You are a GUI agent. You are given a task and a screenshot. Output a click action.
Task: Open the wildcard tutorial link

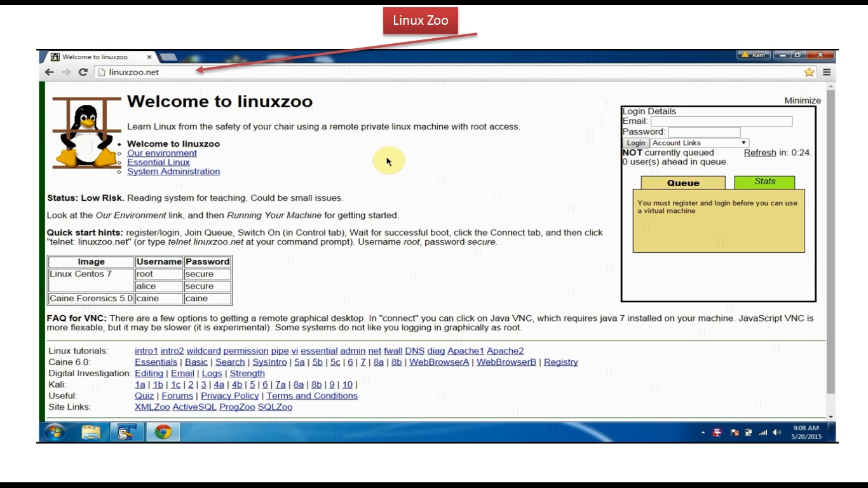point(203,351)
